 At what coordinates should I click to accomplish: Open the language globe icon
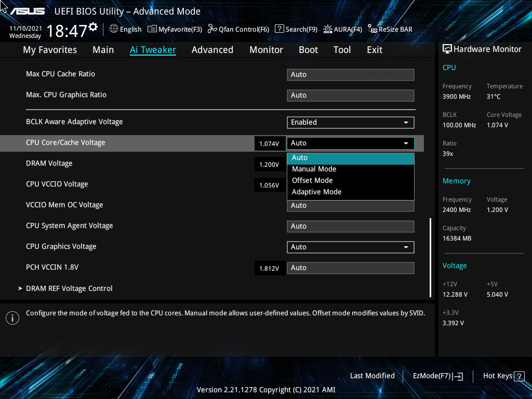tap(114, 29)
